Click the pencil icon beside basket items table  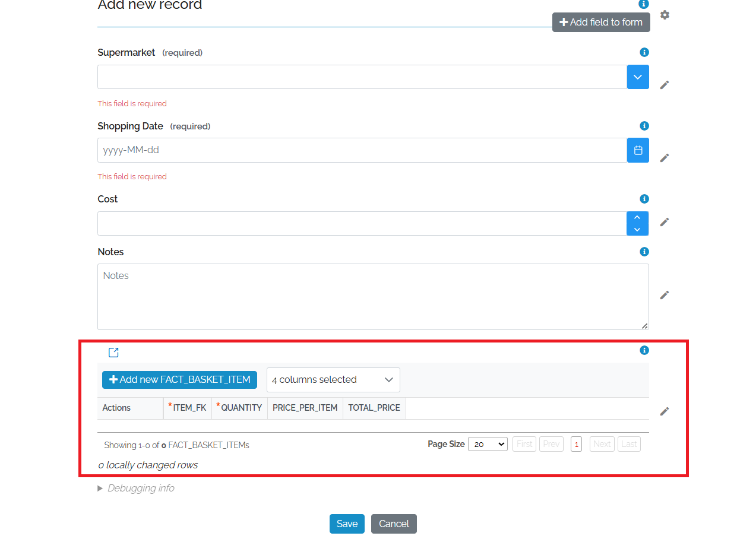pos(664,411)
